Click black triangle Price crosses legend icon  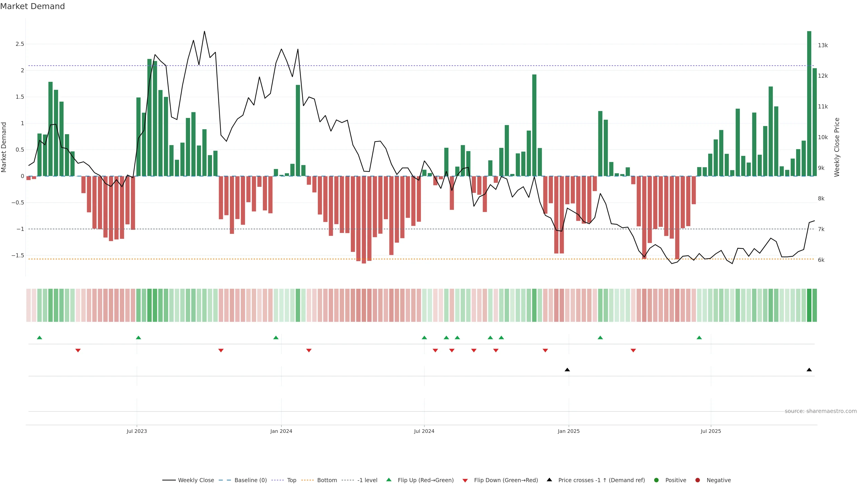[549, 480]
